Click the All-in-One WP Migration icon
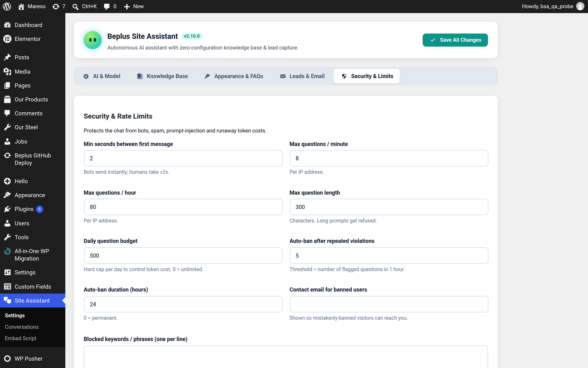This screenshot has height=368, width=588. tap(7, 251)
